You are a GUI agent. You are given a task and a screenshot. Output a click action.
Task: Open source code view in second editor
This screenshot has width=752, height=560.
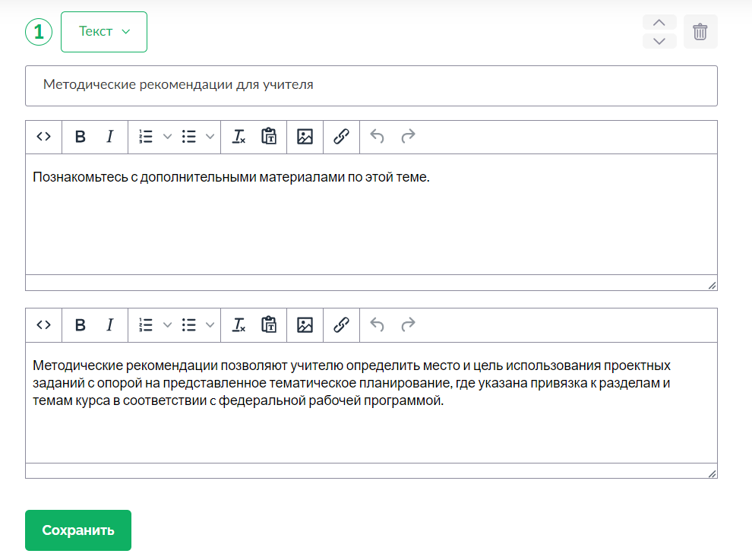pyautogui.click(x=43, y=325)
